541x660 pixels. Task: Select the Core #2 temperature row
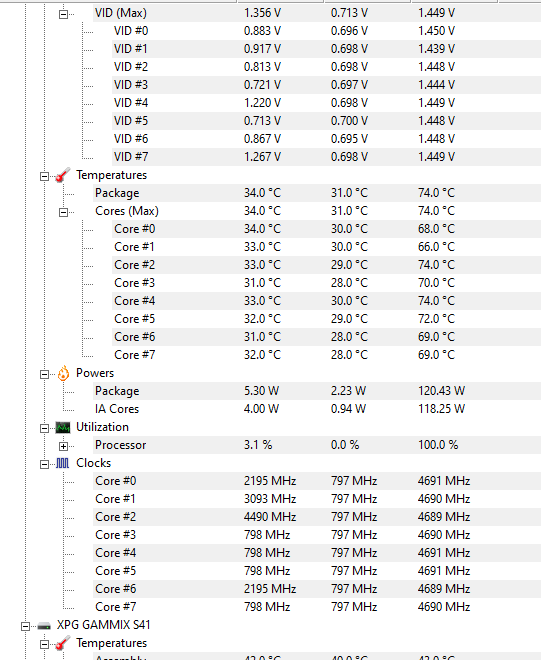click(x=326, y=265)
